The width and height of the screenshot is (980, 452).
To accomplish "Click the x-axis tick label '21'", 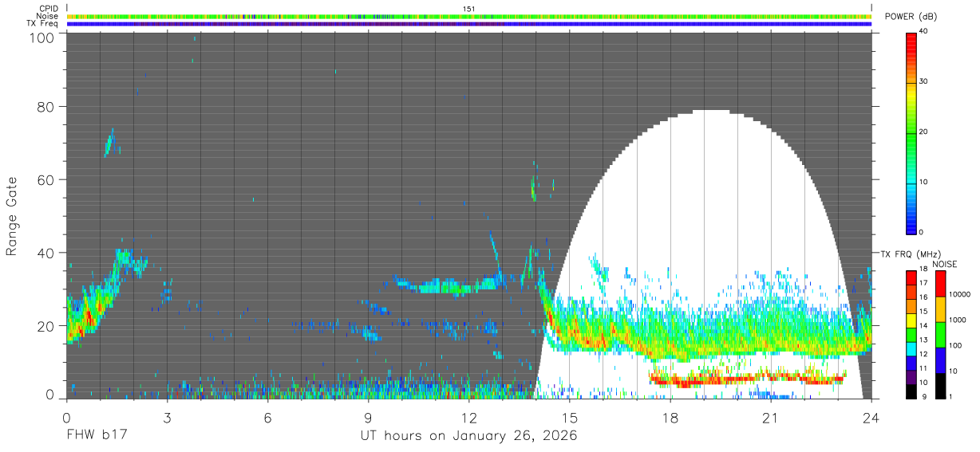I will 771,417.
